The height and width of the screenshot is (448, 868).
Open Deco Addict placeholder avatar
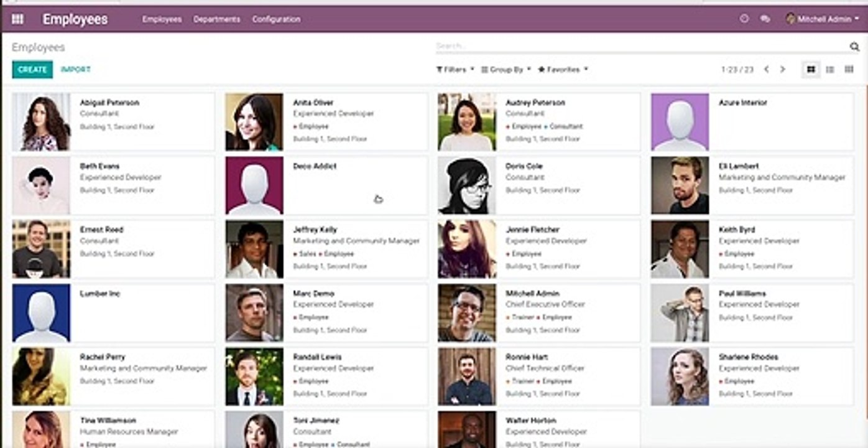pyautogui.click(x=254, y=185)
